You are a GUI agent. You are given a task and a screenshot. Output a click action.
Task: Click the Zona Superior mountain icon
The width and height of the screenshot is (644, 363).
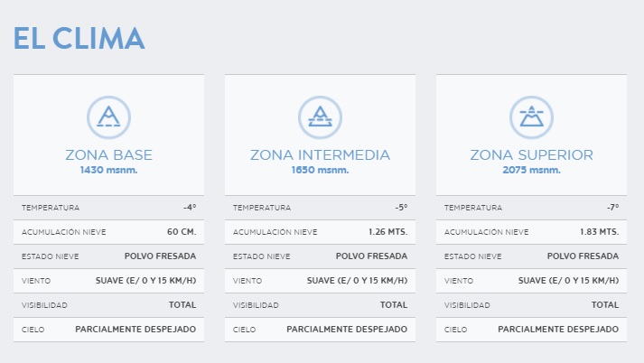point(531,116)
